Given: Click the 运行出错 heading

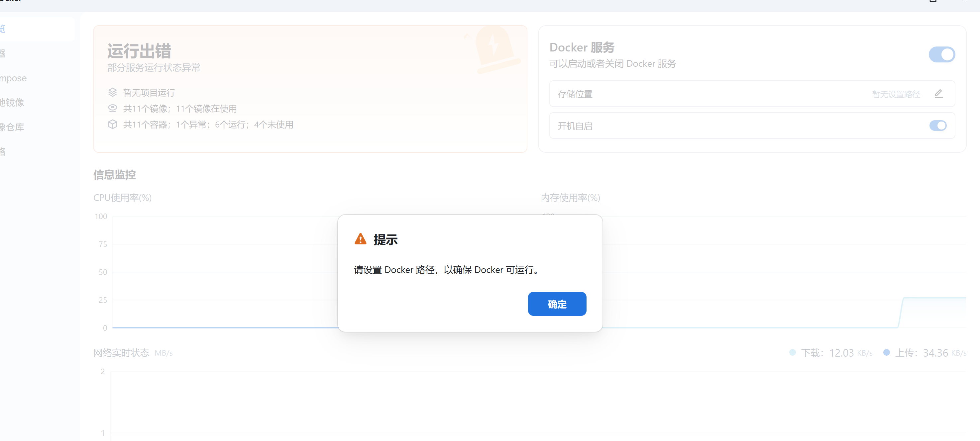Looking at the screenshot, I should (139, 50).
